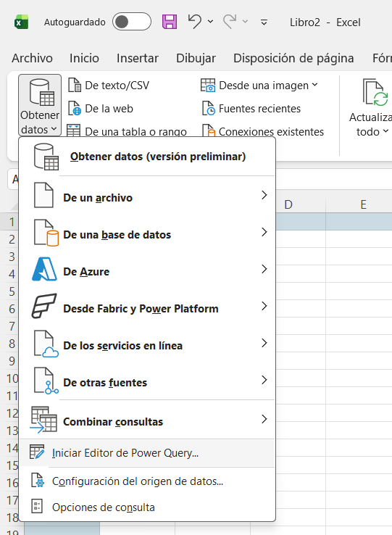The width and height of the screenshot is (392, 535).
Task: Click the cloud file icon for online services
Action: pos(46,344)
